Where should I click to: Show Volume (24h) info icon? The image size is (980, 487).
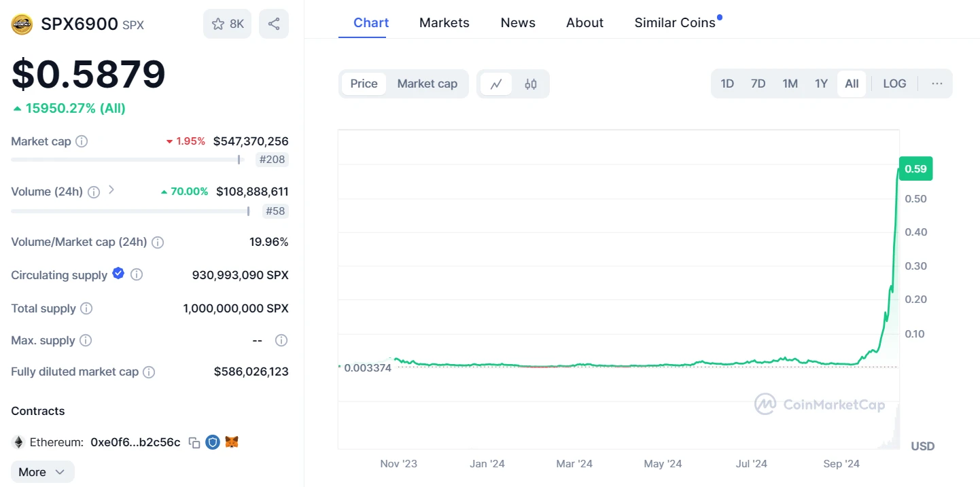94,192
